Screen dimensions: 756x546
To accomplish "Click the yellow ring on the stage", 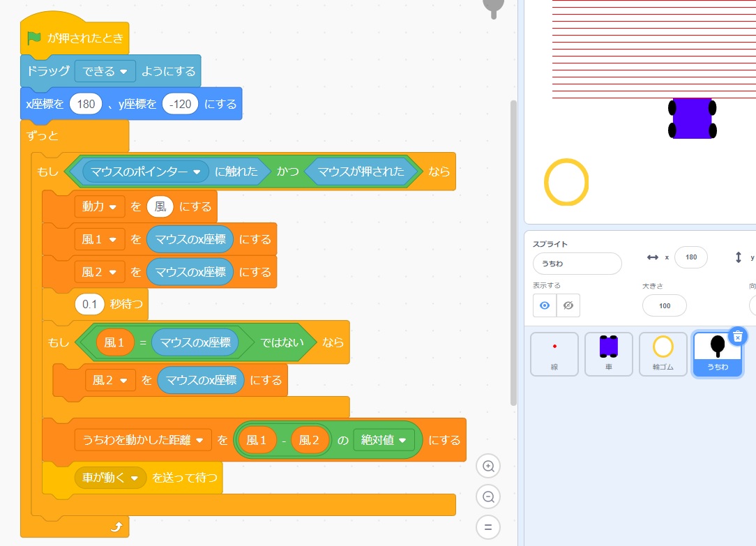I will [566, 182].
